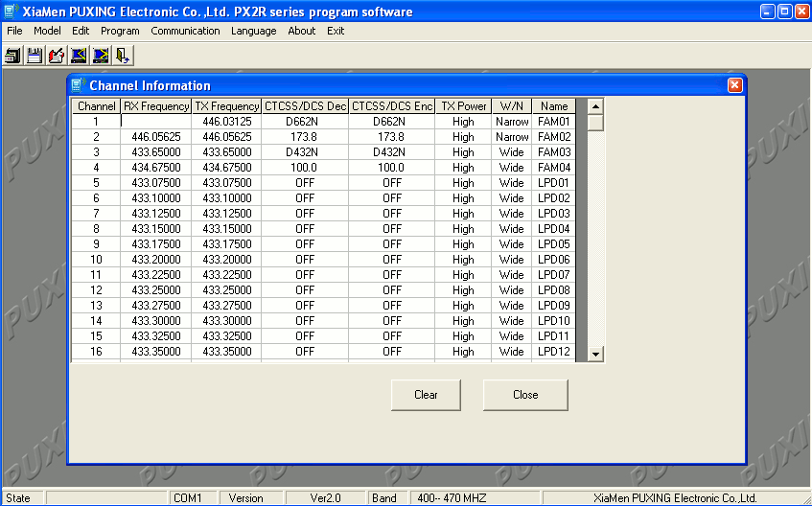Click the open file cabinet toolbar icon

click(13, 56)
